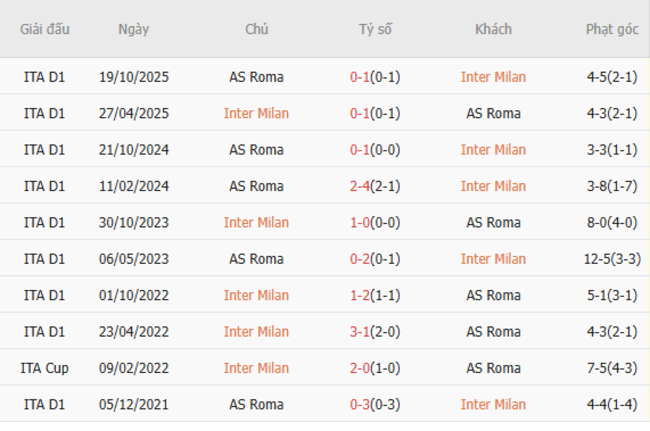Open Inter Milan link in 19/10/2025 row
This screenshot has height=431, width=650.
coord(493,77)
